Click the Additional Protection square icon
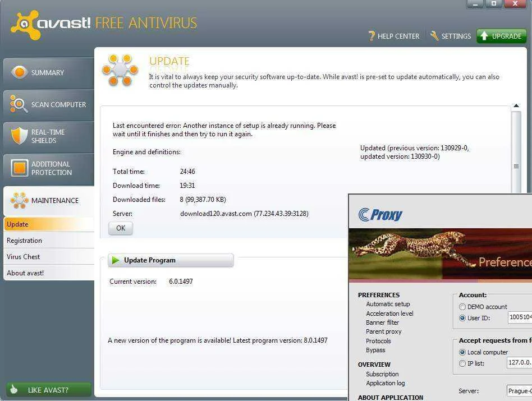The height and width of the screenshot is (401, 532). tap(19, 168)
